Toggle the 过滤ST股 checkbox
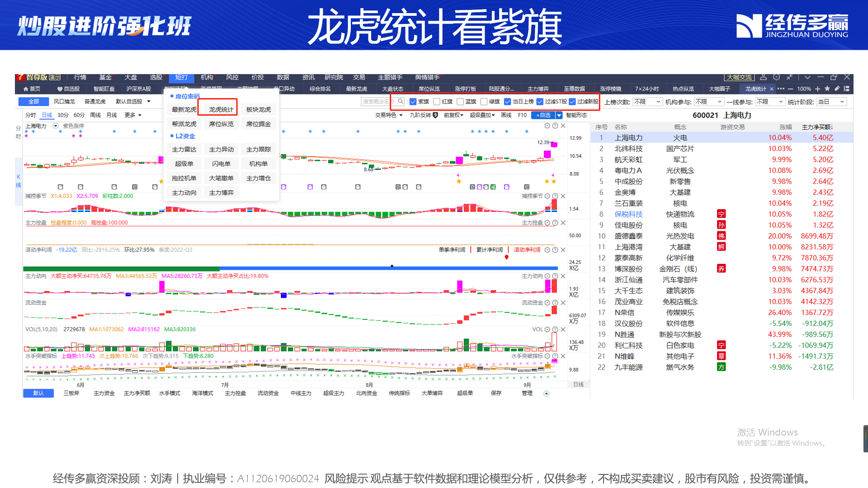 [540, 102]
